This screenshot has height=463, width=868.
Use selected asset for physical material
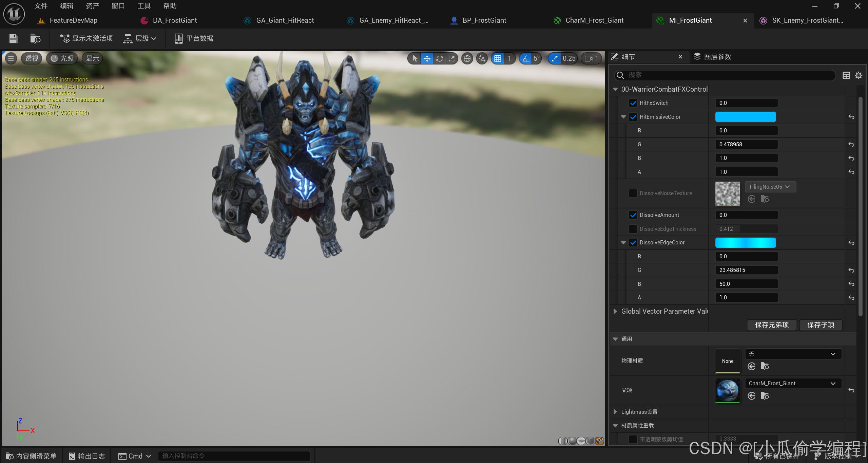point(751,366)
